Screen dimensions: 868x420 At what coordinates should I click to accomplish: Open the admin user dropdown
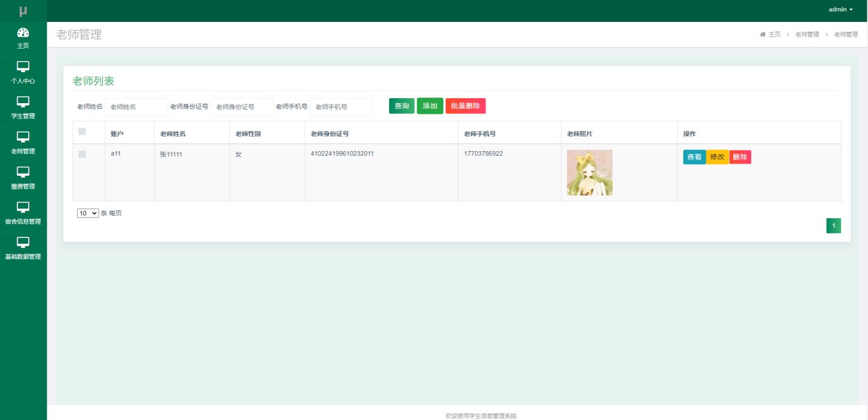[840, 10]
